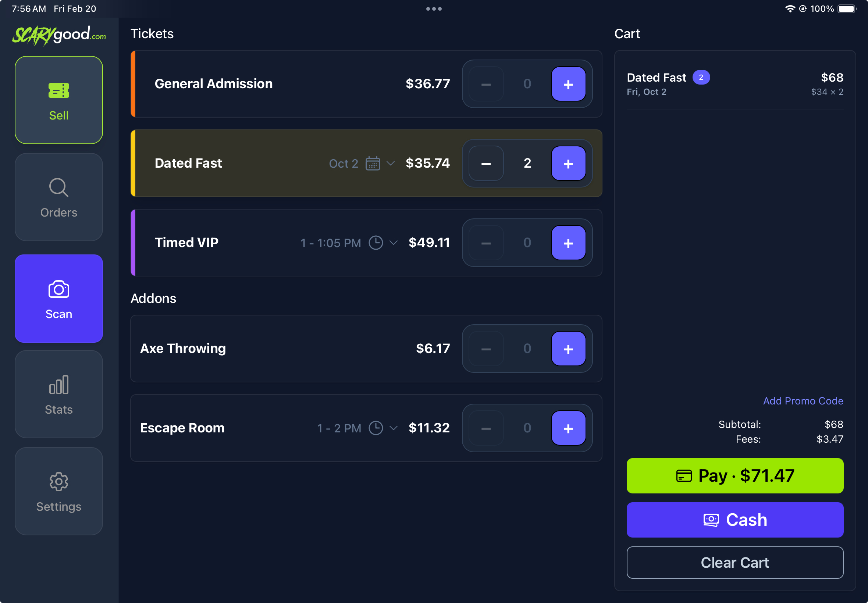Screen dimensions: 868x603
Task: Choose Cash as payment method
Action: [x=734, y=520]
